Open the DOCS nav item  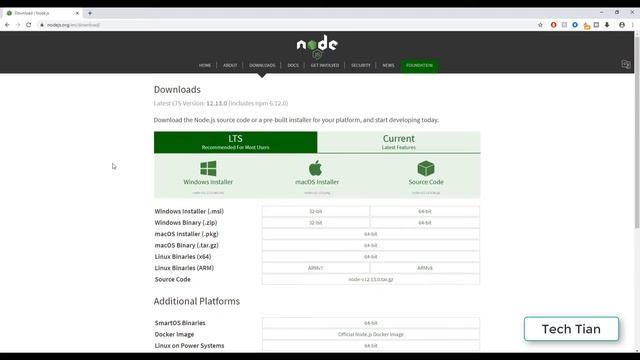click(293, 65)
